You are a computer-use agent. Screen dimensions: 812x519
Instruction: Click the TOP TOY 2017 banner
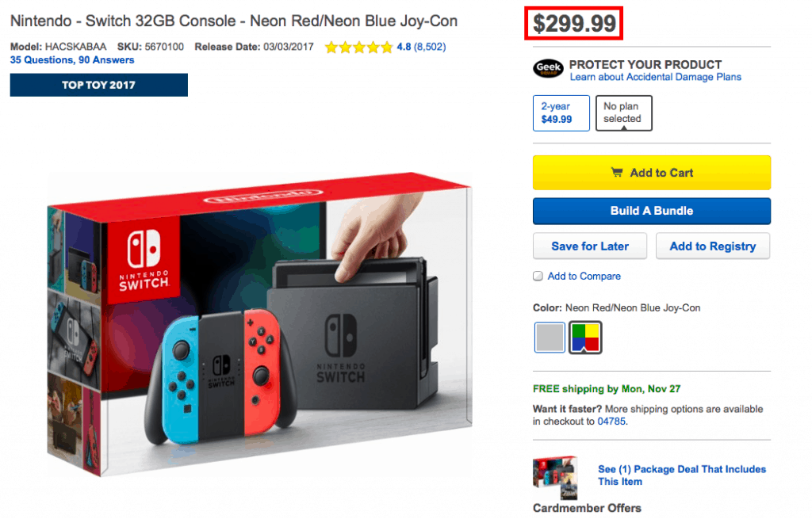[98, 85]
